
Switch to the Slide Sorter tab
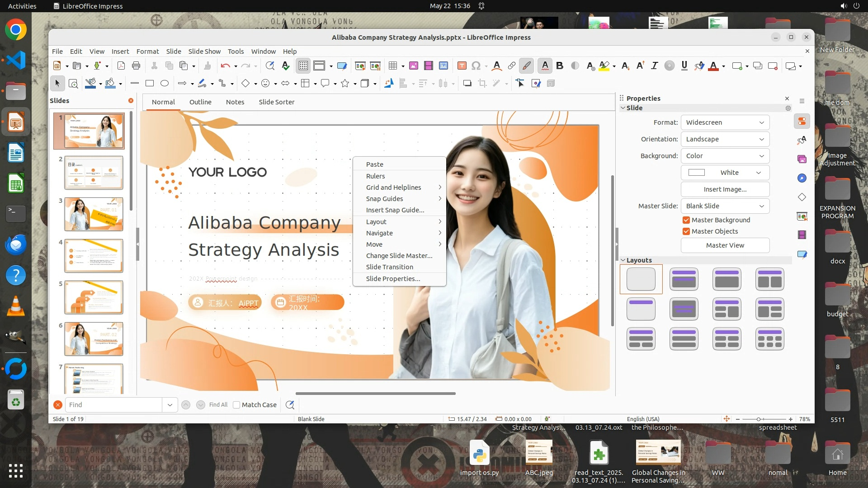[x=276, y=102]
